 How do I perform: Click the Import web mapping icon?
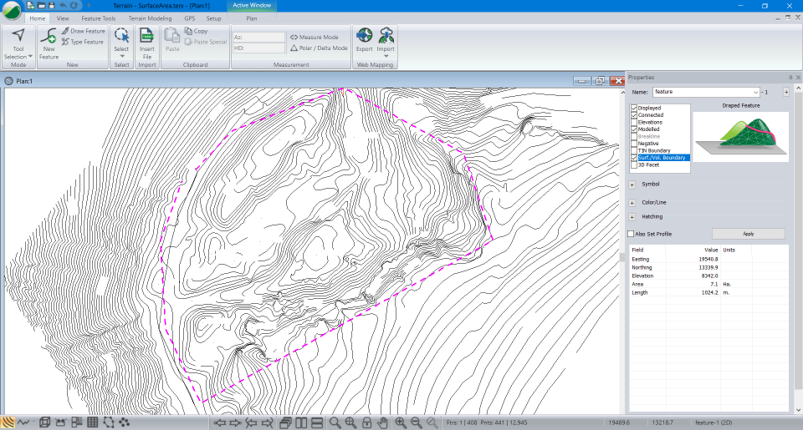point(386,36)
